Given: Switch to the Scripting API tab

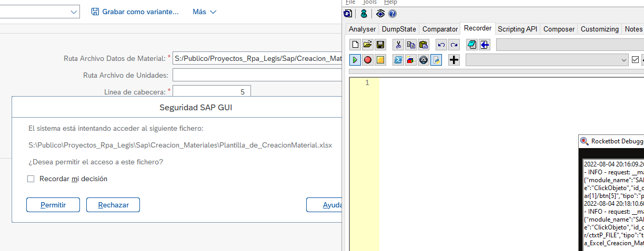Looking at the screenshot, I should click(517, 29).
